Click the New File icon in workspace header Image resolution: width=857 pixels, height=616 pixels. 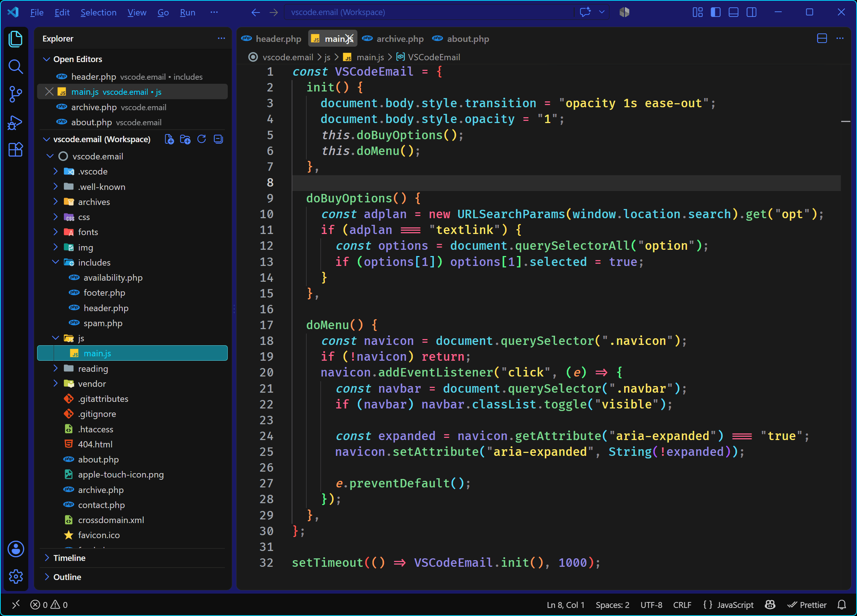(x=169, y=139)
